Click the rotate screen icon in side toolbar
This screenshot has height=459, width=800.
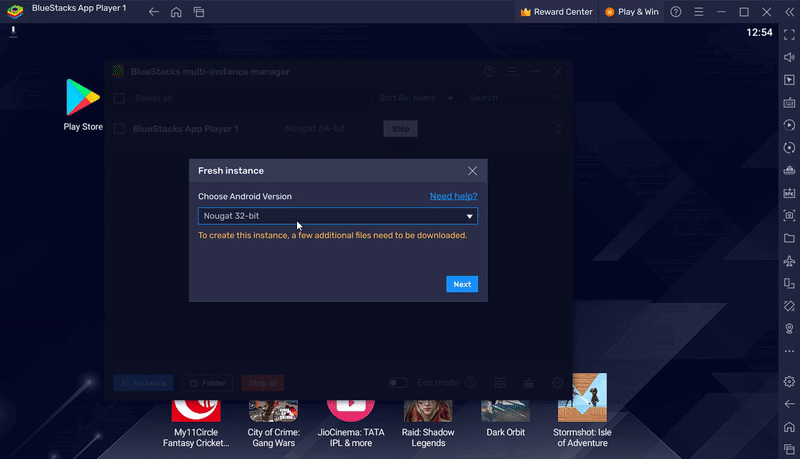click(x=789, y=283)
